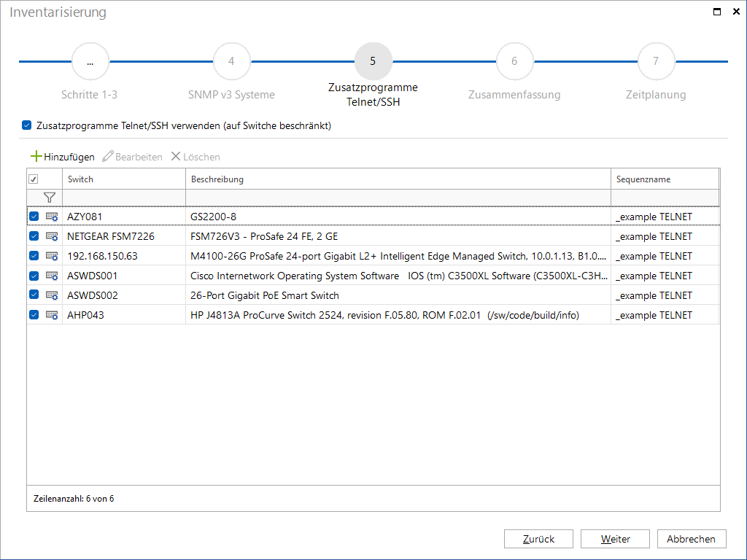747x560 pixels.
Task: Click the Beschreibung column filter field
Action: click(398, 198)
